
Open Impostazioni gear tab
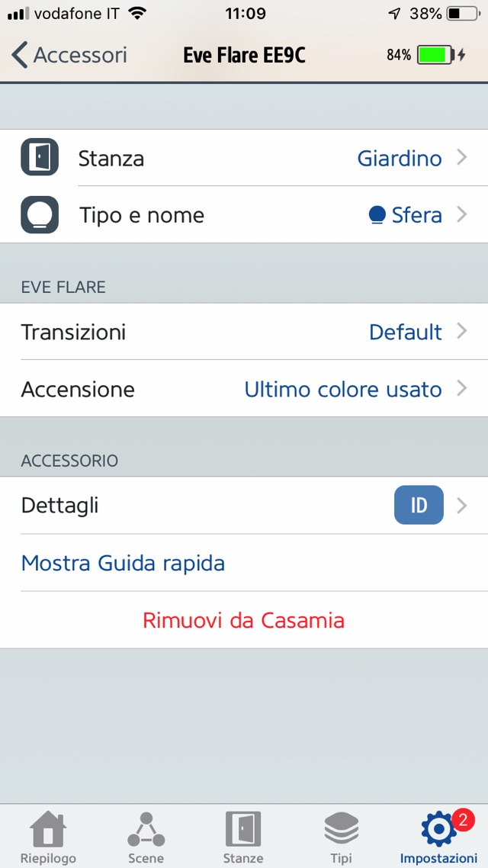pyautogui.click(x=438, y=837)
